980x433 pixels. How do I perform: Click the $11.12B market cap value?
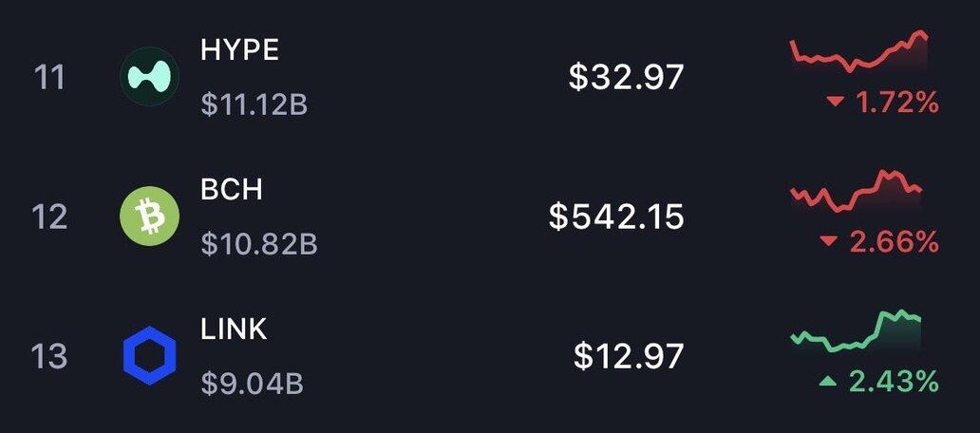(x=254, y=104)
